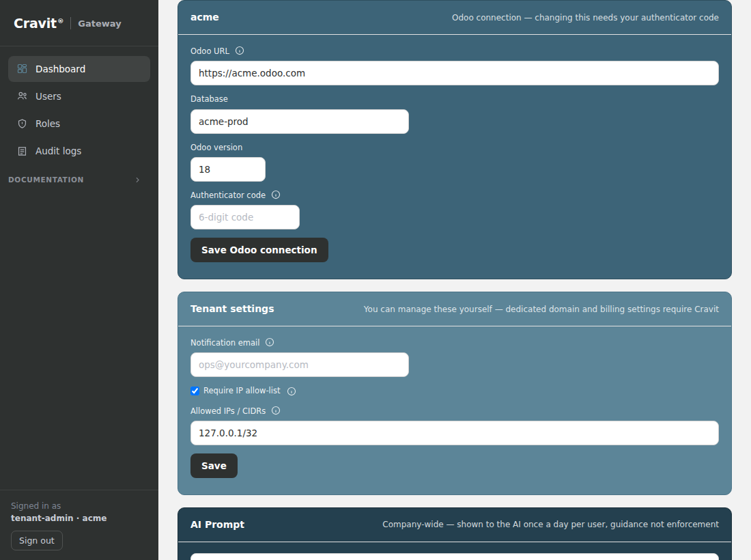Click the Gateway label in header
The width and height of the screenshot is (751, 560).
(x=100, y=23)
